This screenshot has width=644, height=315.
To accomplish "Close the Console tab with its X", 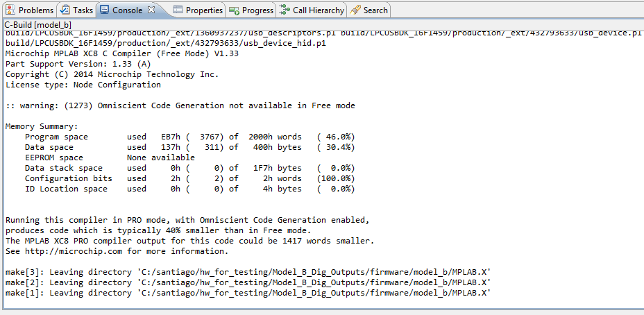I will (151, 10).
